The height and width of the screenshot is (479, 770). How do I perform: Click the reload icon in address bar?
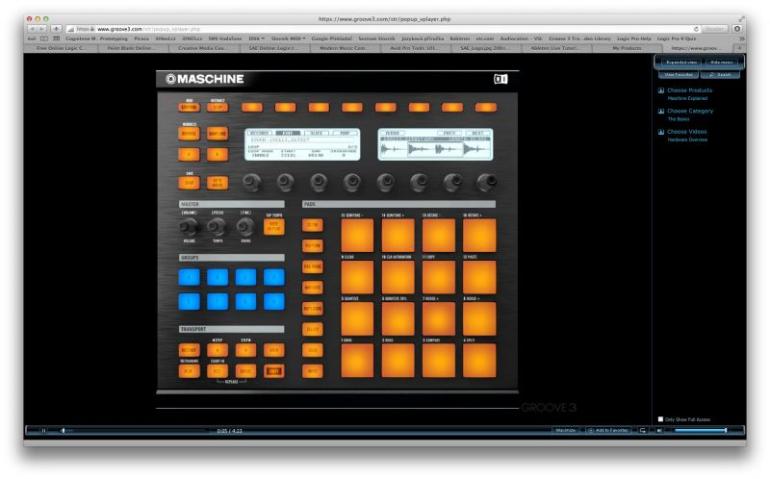coord(696,29)
